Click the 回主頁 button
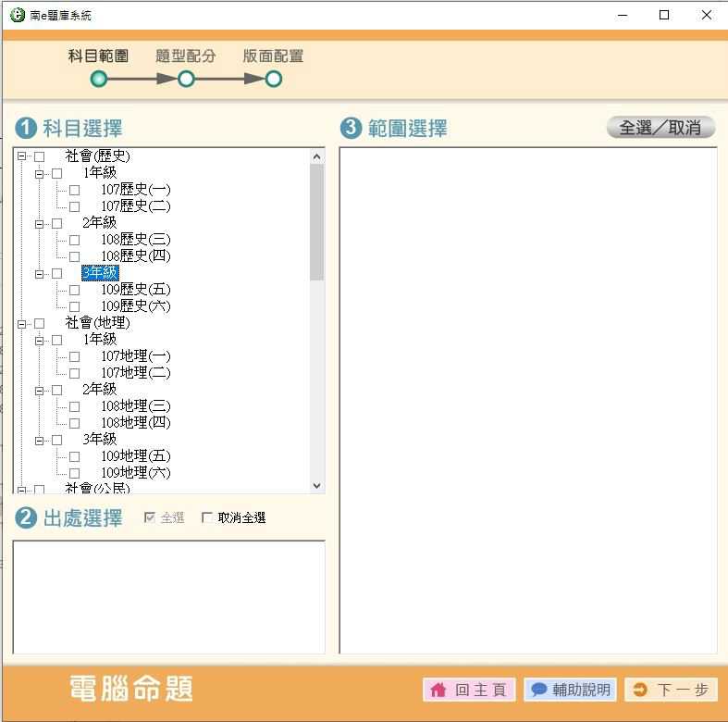The image size is (728, 722). (x=469, y=690)
